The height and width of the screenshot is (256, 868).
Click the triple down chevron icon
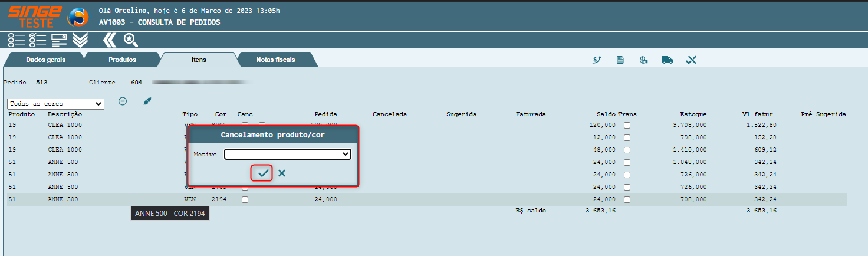tap(80, 40)
